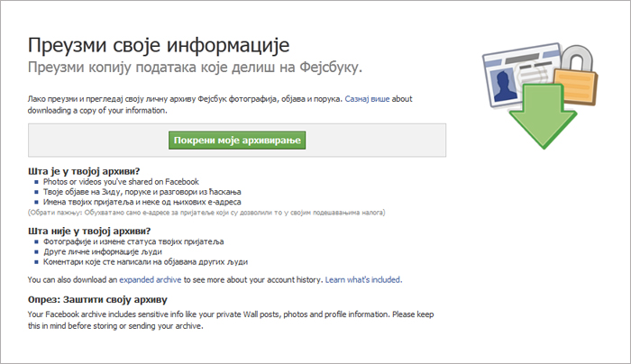Viewport: 631px width, 364px height.
Task: Click the green Покрени моје архивирање button
Action: pyautogui.click(x=237, y=140)
